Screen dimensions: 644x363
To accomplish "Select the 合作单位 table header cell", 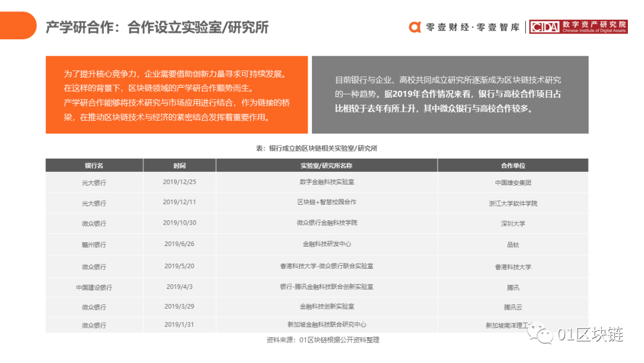I will 515,165.
